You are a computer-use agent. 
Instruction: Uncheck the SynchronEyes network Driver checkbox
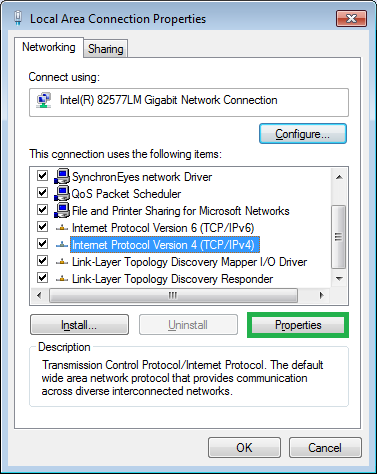pos(43,176)
